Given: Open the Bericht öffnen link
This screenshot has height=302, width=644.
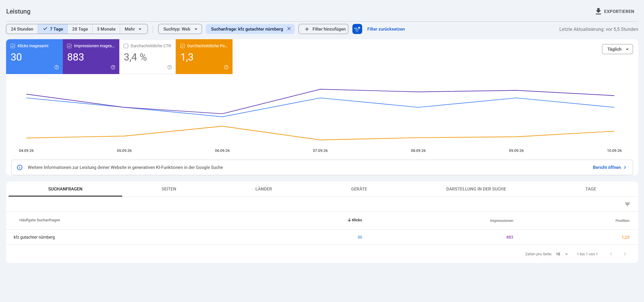Looking at the screenshot, I should (x=609, y=167).
